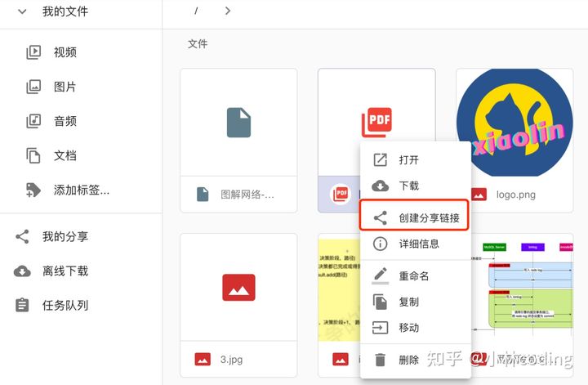Click the download cloud icon in menu
Viewport: 588px width, 385px height.
[381, 186]
